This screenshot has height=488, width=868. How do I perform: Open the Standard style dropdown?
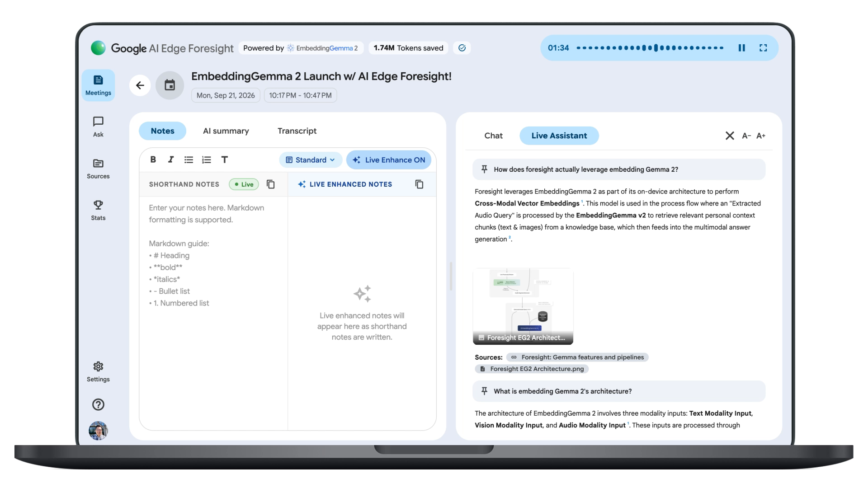[310, 160]
